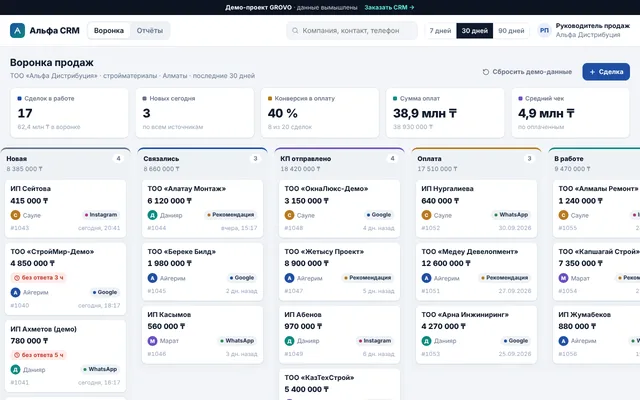
Task: Click the Оплата column header
Action: pyautogui.click(x=477, y=163)
